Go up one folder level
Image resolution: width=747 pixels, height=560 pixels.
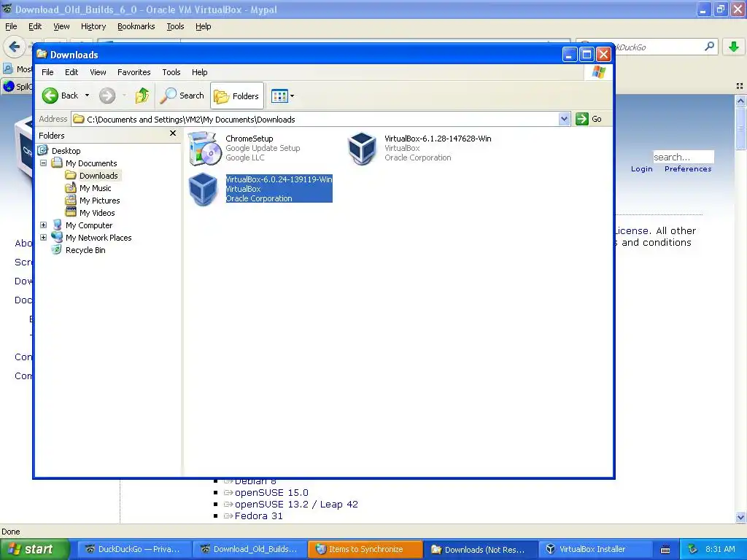(x=142, y=96)
